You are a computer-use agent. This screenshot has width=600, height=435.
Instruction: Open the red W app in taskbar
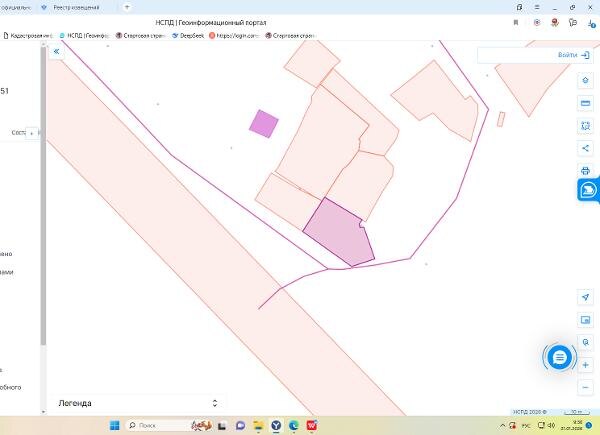(312, 425)
